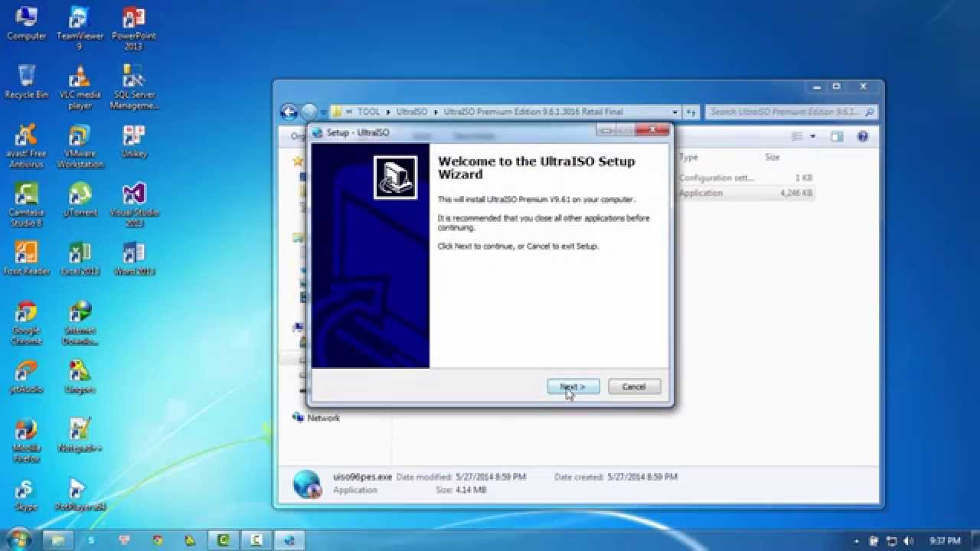This screenshot has height=551, width=980.
Task: Launch the Skype desktop shortcut
Action: [x=26, y=494]
